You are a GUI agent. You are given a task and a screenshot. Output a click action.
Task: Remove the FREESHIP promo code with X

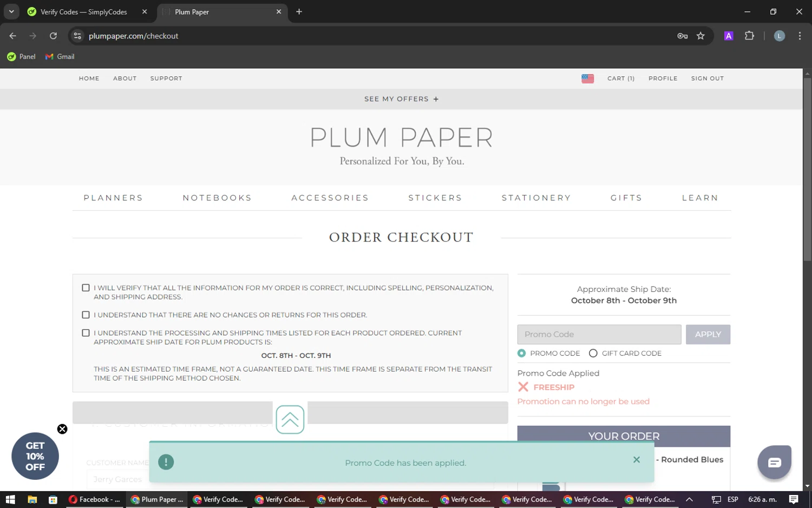coord(523,387)
